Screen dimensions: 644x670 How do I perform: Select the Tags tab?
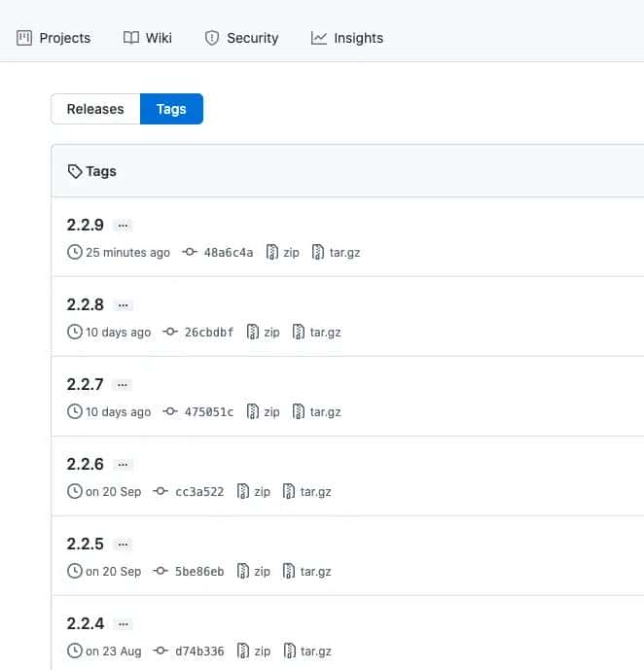pos(171,109)
